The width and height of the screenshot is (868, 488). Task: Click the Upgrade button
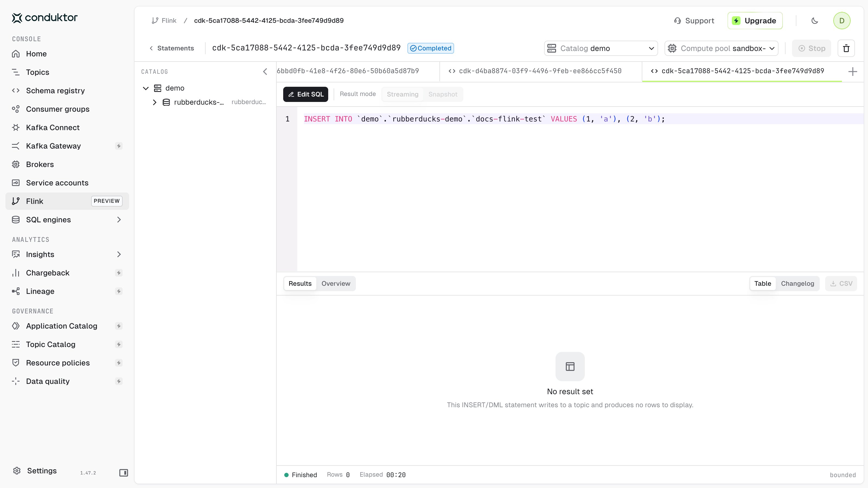(755, 21)
